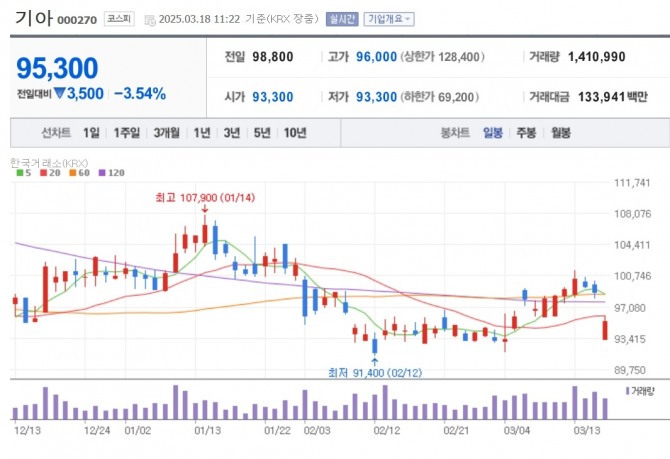Click the purple 거래량 volume legend icon
The width and height of the screenshot is (670, 459).
pos(628,391)
